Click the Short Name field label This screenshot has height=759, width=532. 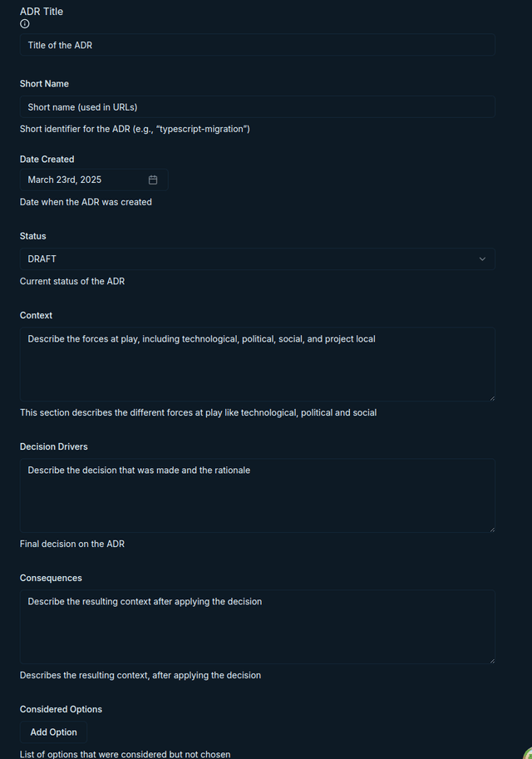point(44,84)
